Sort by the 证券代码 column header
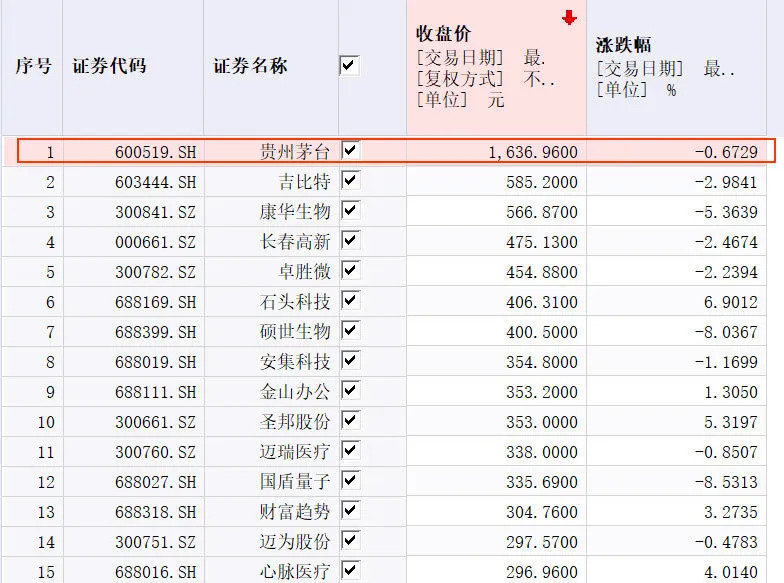 pyautogui.click(x=109, y=66)
